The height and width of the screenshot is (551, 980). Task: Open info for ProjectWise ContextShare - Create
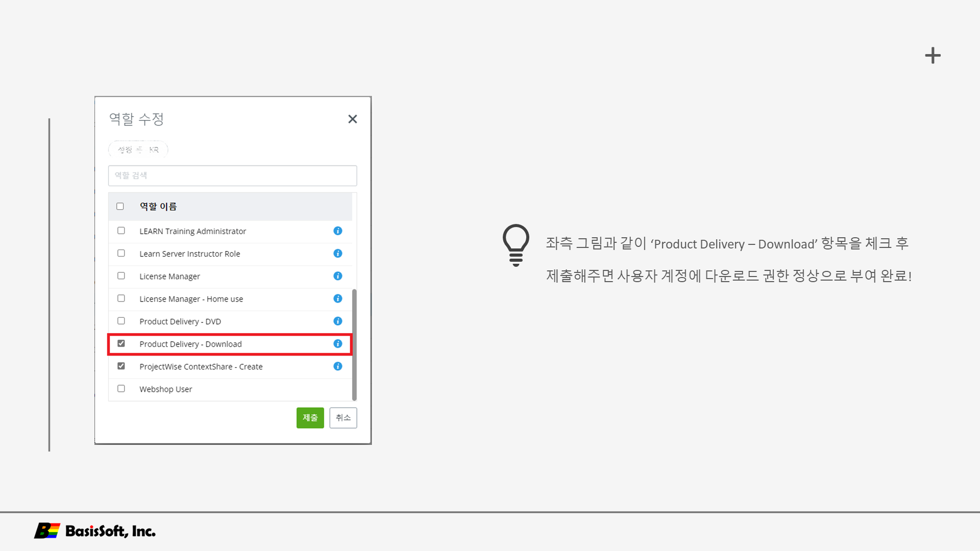337,366
